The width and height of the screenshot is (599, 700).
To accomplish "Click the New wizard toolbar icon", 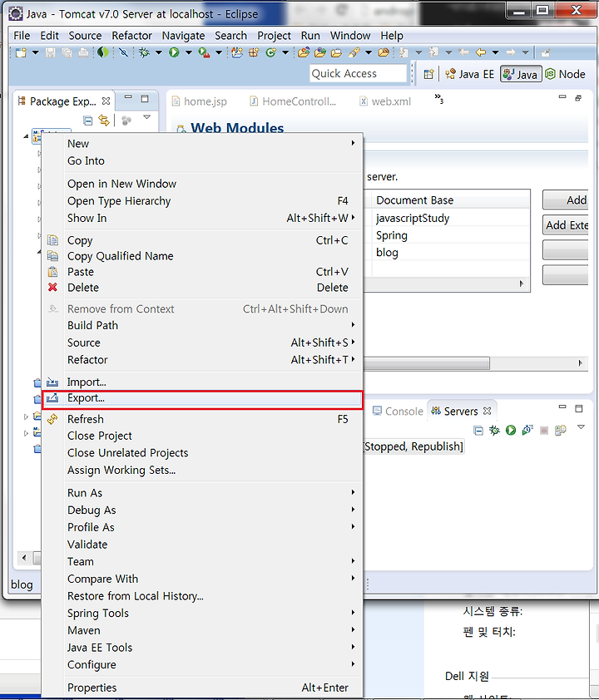I will pos(21,52).
